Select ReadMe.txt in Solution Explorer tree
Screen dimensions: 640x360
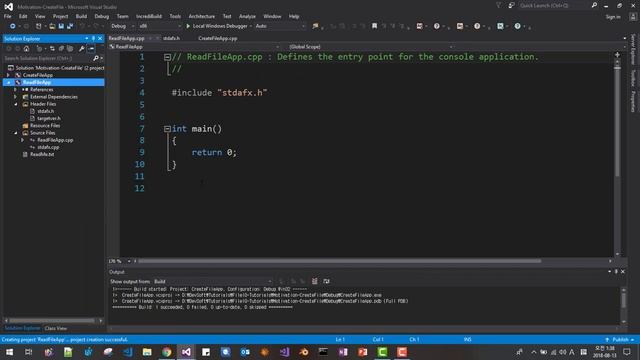(42, 154)
